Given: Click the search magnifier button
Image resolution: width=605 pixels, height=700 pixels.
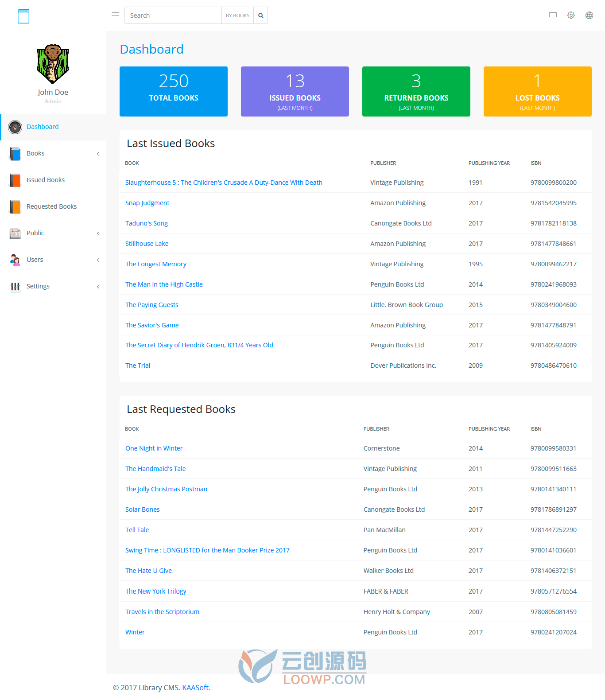Looking at the screenshot, I should [261, 16].
